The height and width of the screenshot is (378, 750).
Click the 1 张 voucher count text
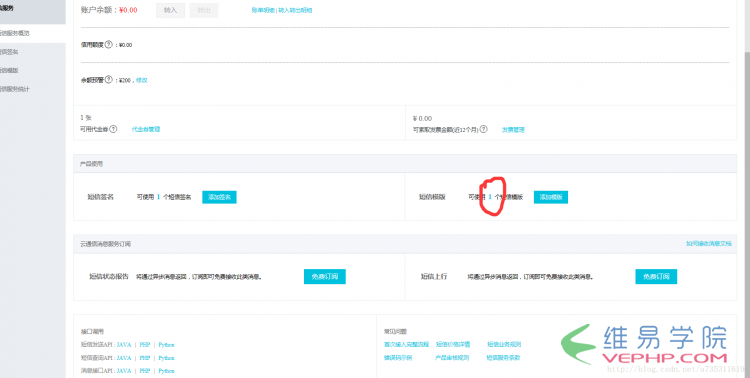86,118
